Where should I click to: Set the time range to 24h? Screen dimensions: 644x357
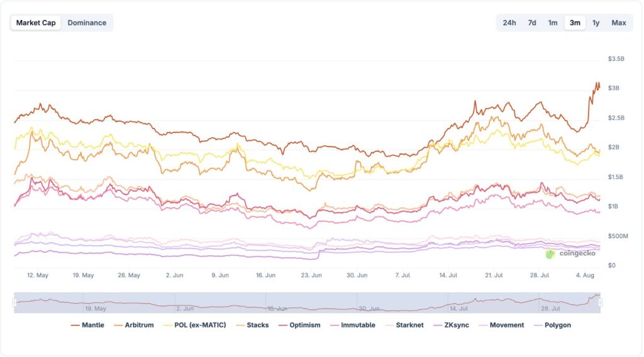pos(509,23)
